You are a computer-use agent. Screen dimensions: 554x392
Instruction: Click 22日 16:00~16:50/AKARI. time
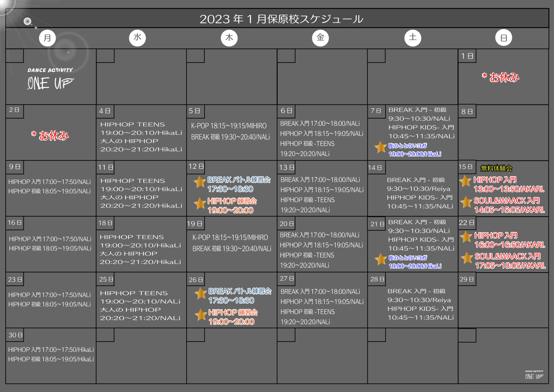click(x=510, y=245)
